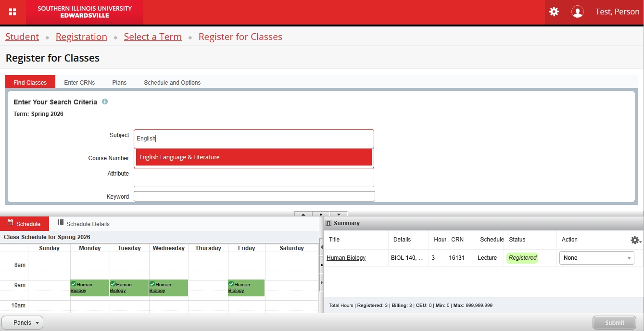Click the center dot on horizontal panel divider
The width and height of the screenshot is (644, 331).
(321, 214)
